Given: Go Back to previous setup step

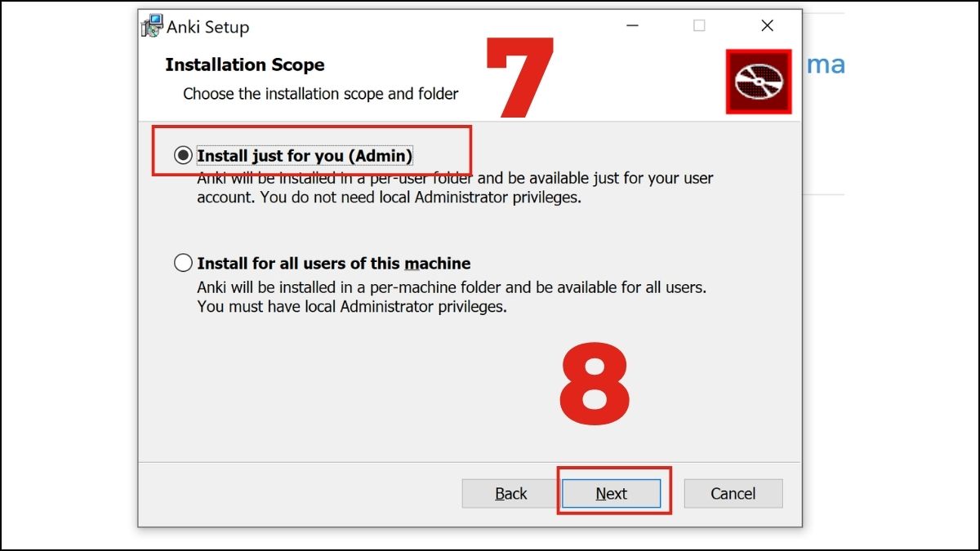Looking at the screenshot, I should click(x=511, y=493).
